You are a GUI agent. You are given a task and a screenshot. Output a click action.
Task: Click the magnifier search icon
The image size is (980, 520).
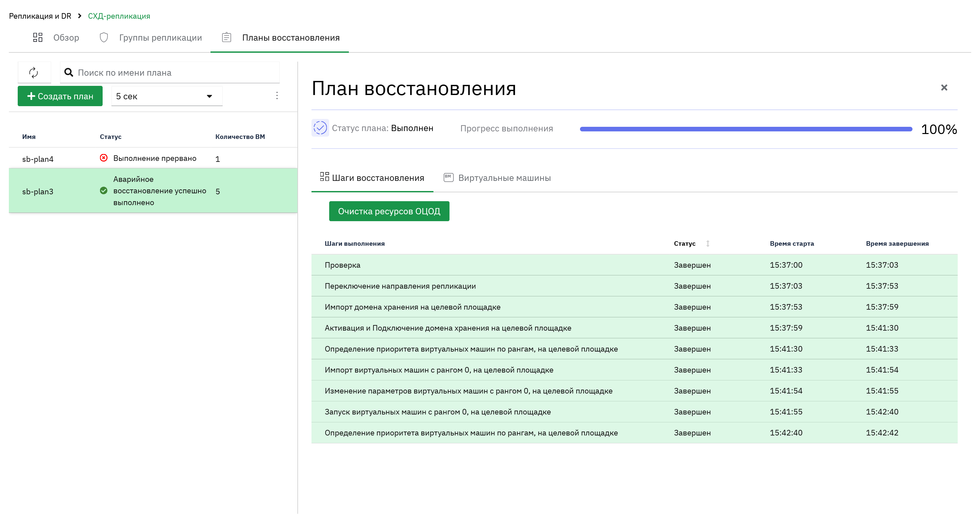(69, 73)
